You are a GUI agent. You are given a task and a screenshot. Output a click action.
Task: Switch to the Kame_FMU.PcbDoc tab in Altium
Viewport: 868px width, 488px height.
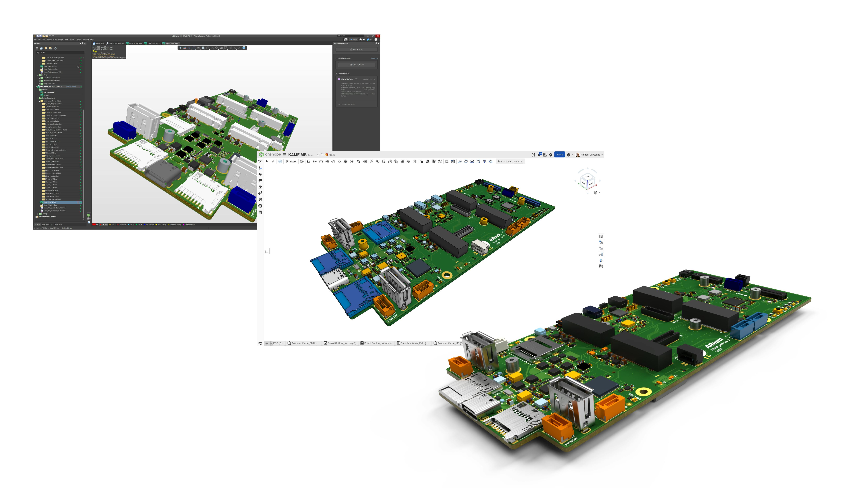click(153, 43)
